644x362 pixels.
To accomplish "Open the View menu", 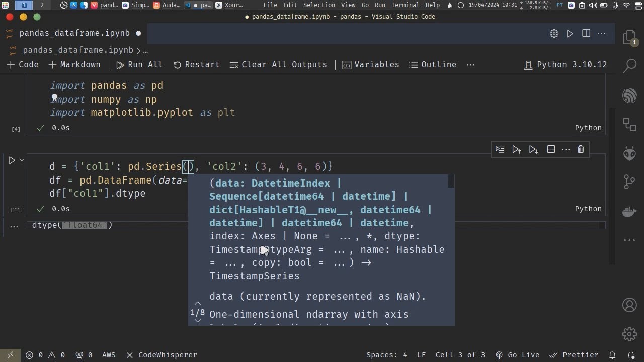I will (348, 5).
